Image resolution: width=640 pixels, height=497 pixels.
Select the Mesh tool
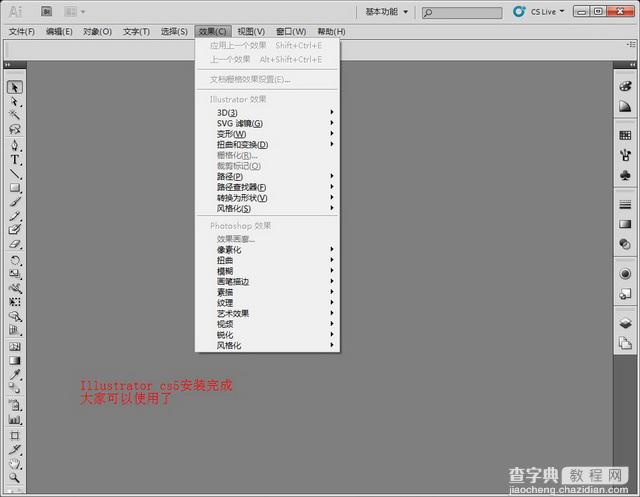coord(15,346)
